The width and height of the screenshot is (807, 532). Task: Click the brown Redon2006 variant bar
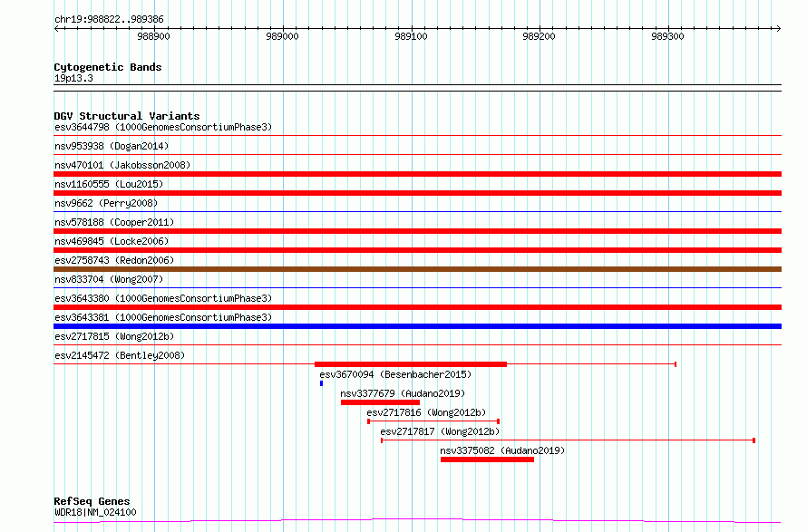click(417, 269)
